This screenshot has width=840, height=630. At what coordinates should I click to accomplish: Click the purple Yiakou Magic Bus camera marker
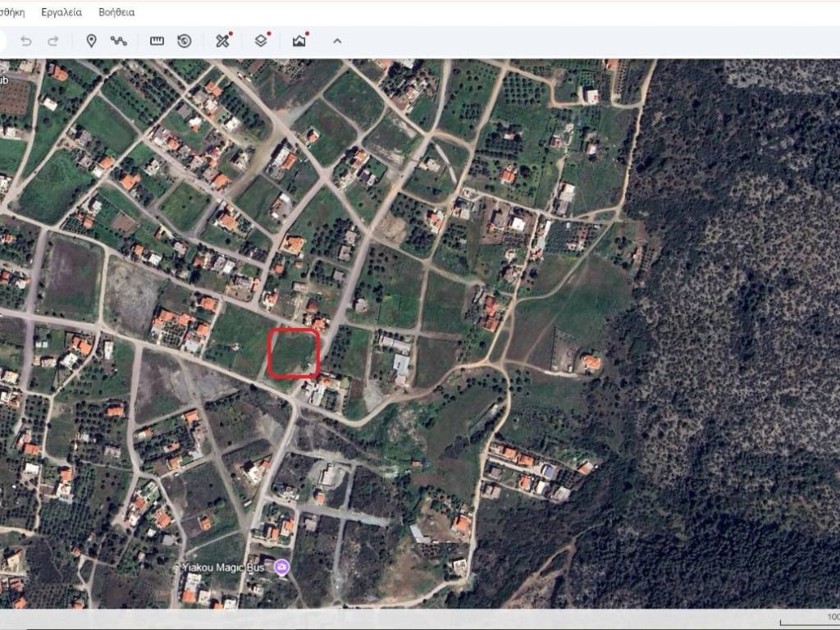click(282, 568)
